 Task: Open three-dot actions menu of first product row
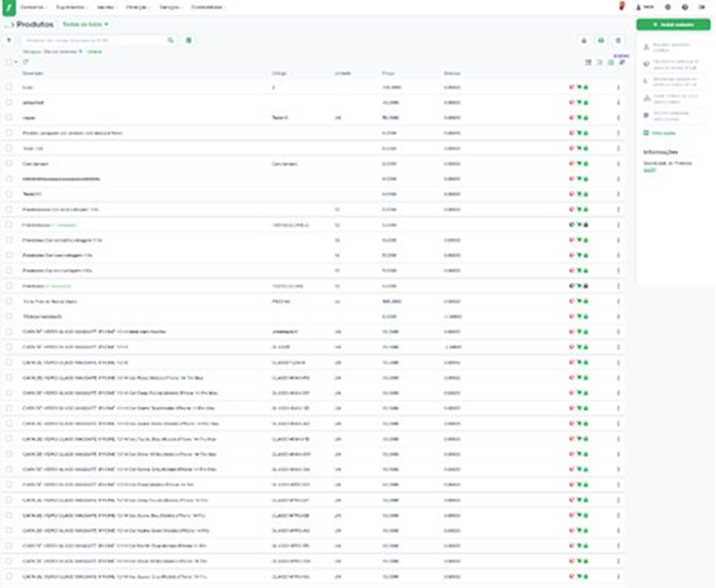[x=618, y=87]
